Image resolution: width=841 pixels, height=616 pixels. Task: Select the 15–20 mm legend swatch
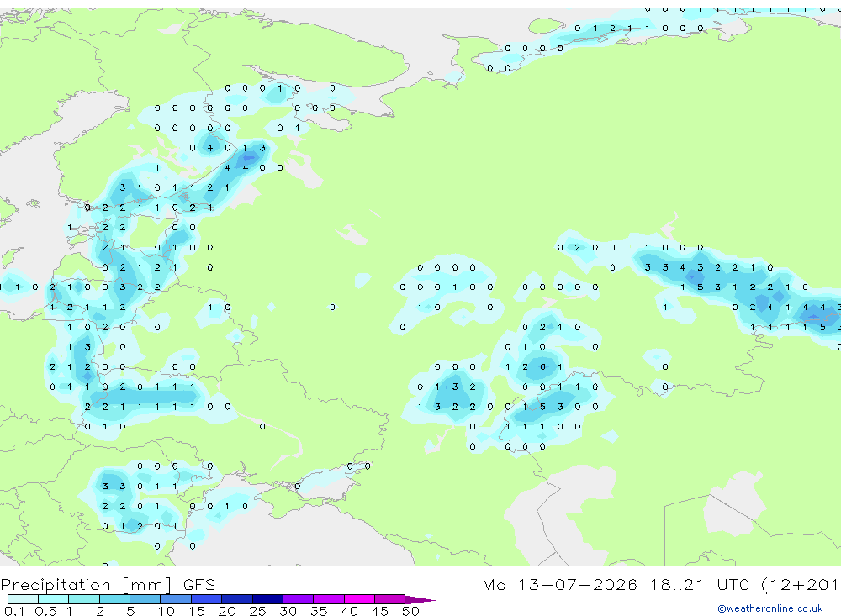[207, 599]
